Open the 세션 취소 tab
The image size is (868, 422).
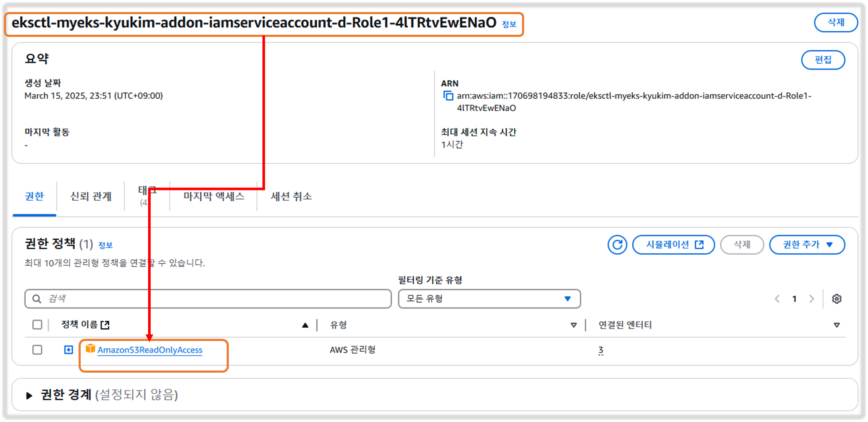[x=291, y=196]
